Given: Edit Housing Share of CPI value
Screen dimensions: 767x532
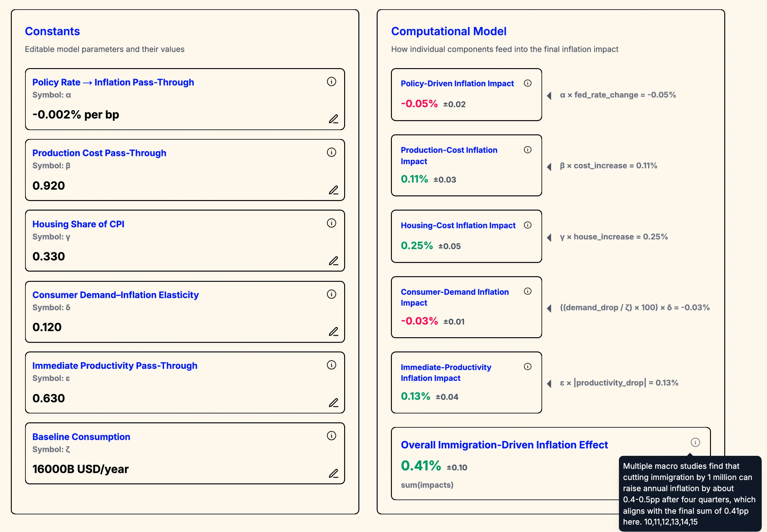Looking at the screenshot, I should click(334, 261).
